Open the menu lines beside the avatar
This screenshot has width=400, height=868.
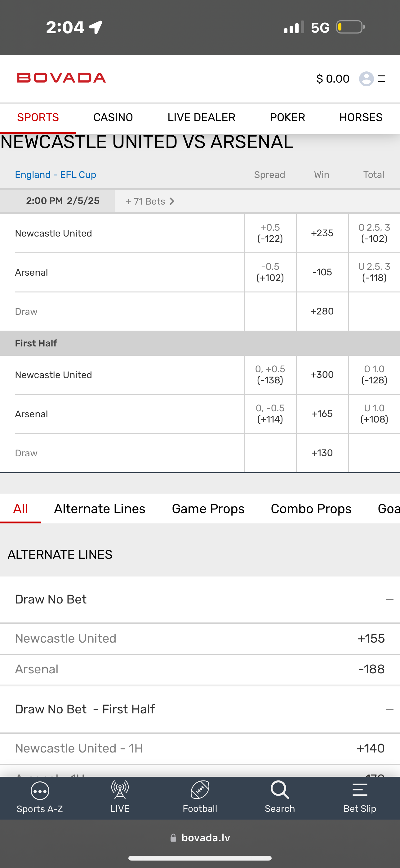point(381,79)
